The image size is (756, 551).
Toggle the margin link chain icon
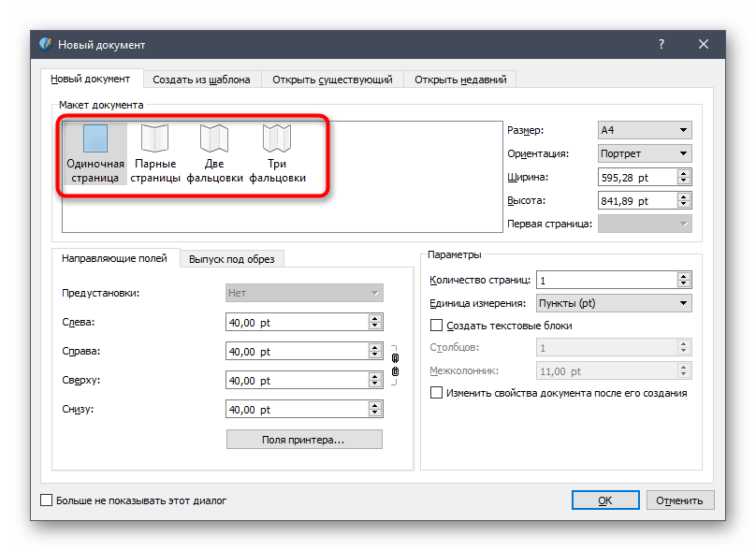tap(395, 365)
